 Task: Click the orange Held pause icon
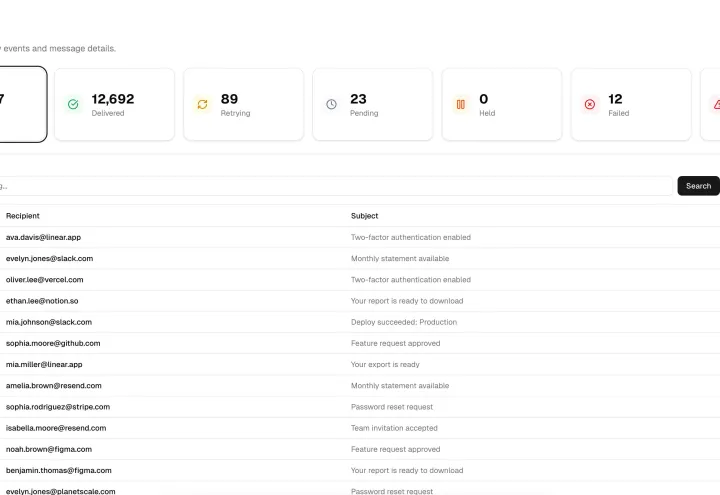coord(461,104)
